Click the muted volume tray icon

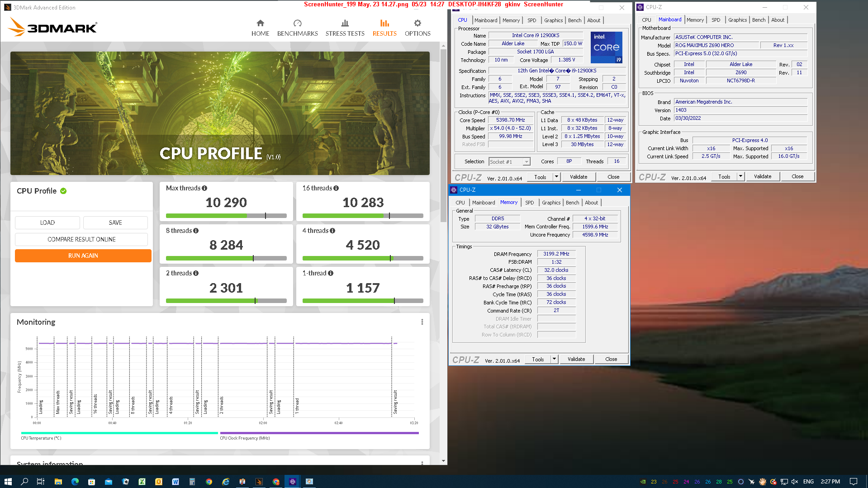point(795,482)
